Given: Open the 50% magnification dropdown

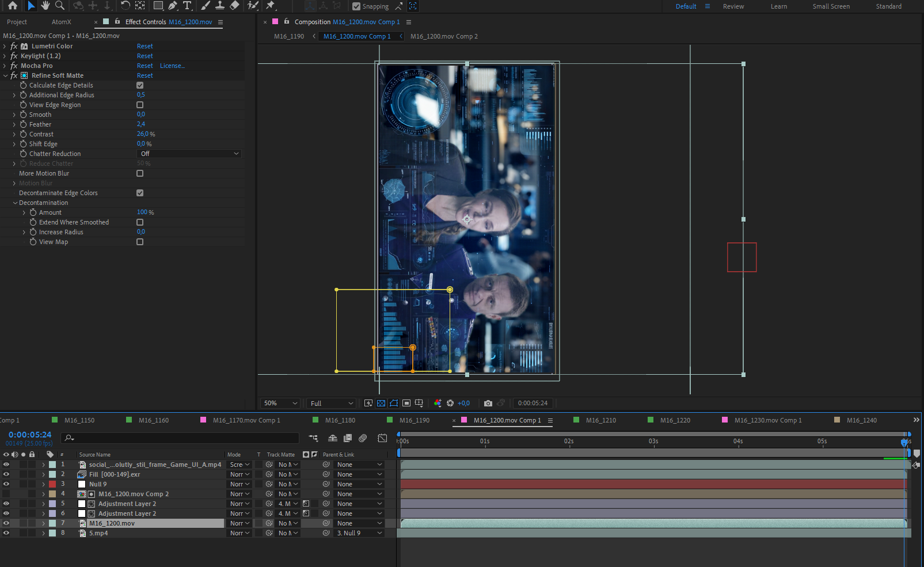Looking at the screenshot, I should click(x=280, y=404).
